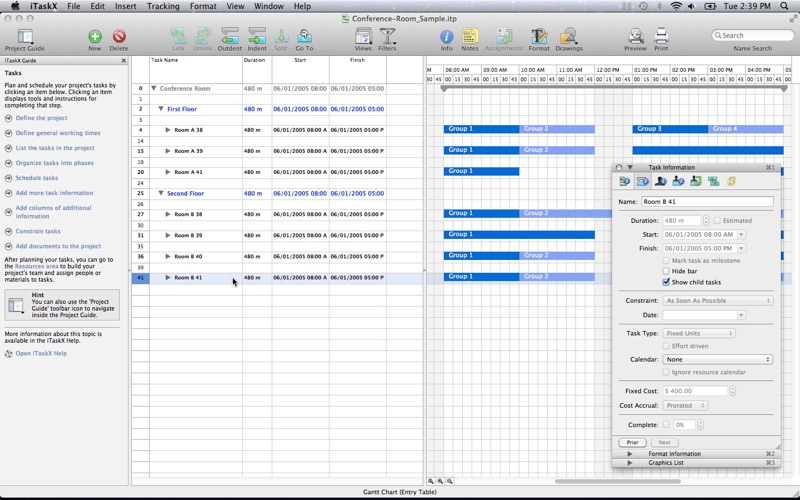Open Project Guide from toolbar
This screenshot has width=800, height=500.
coord(24,37)
